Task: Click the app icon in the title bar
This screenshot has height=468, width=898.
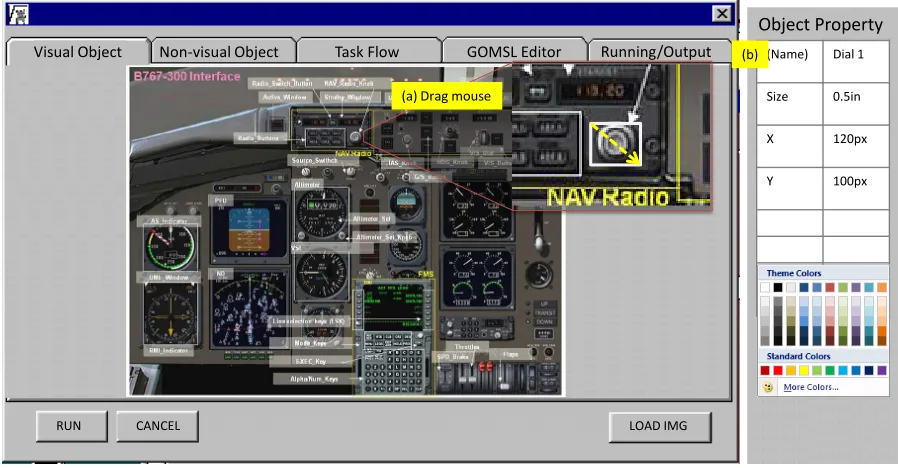Action: click(x=19, y=14)
